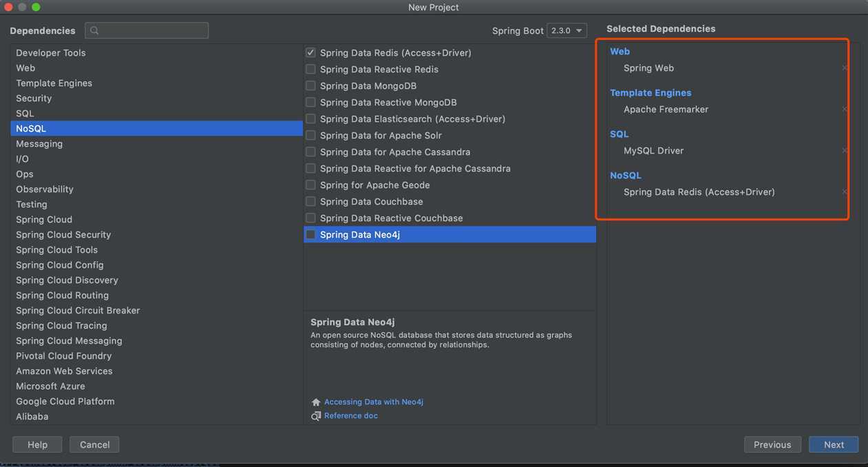Select the Testing category

point(156,205)
